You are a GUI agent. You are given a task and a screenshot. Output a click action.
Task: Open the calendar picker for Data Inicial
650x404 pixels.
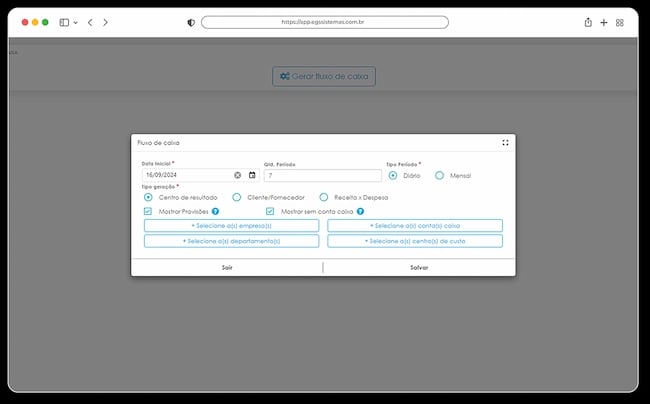(252, 175)
